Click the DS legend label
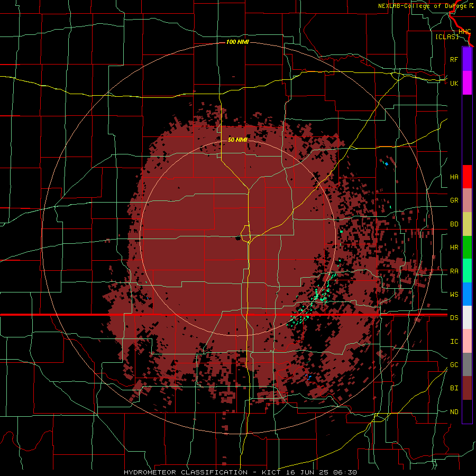Screen dimensions: 476x476 (x=454, y=317)
